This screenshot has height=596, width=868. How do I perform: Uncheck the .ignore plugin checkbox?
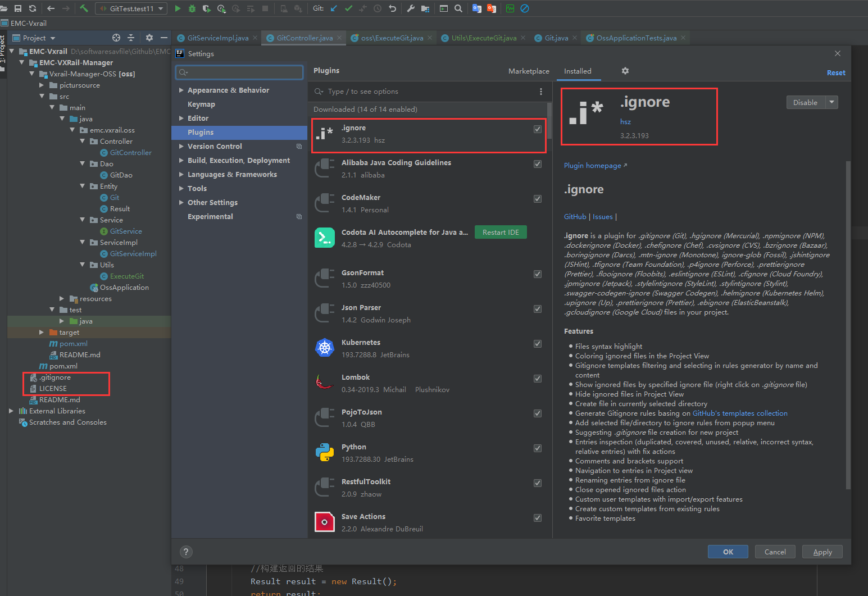pyautogui.click(x=538, y=129)
